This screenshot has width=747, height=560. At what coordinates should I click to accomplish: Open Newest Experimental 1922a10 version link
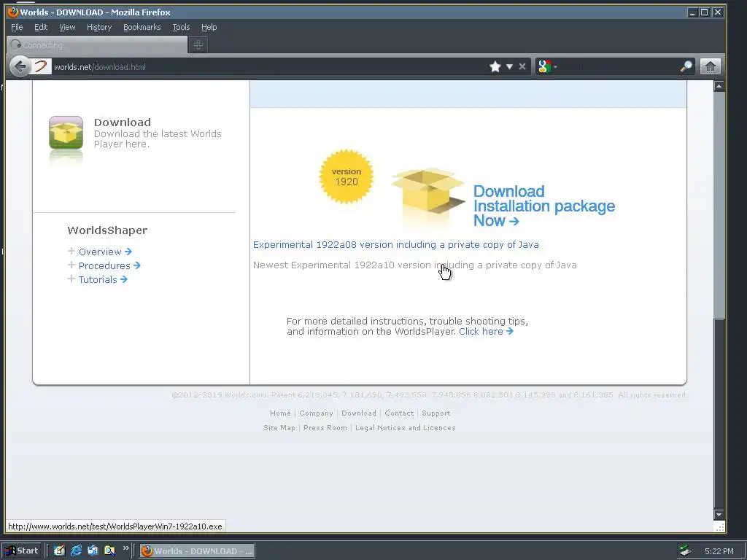click(414, 265)
